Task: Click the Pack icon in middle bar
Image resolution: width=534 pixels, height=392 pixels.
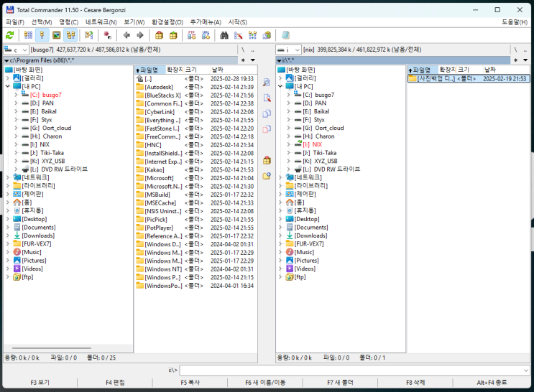Action: point(267,160)
